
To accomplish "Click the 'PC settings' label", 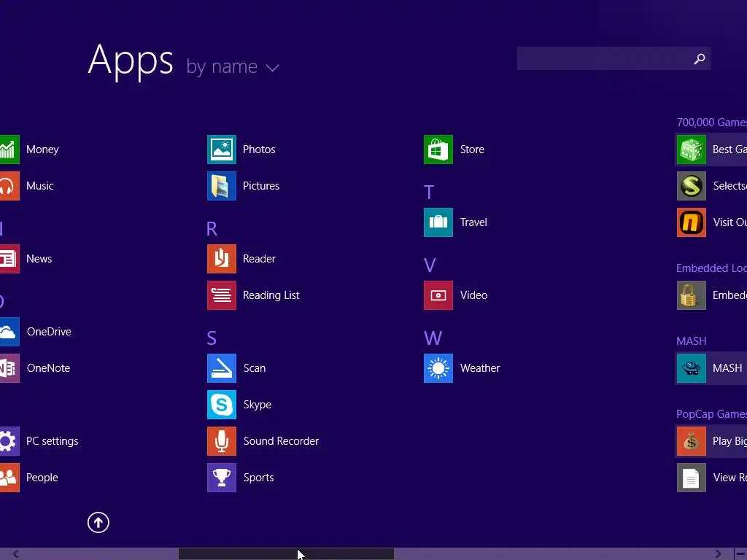I will coord(53,441).
